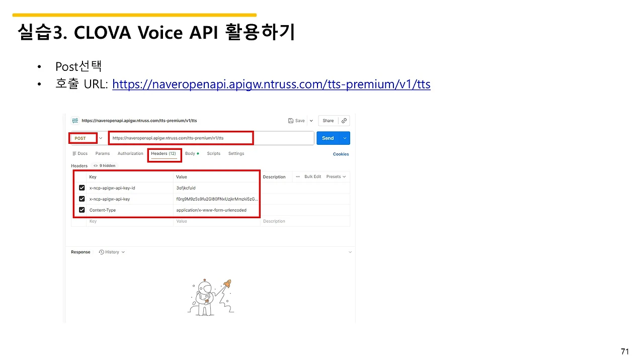Click the Key column header
This screenshot has width=644, height=362.
pyautogui.click(x=93, y=177)
